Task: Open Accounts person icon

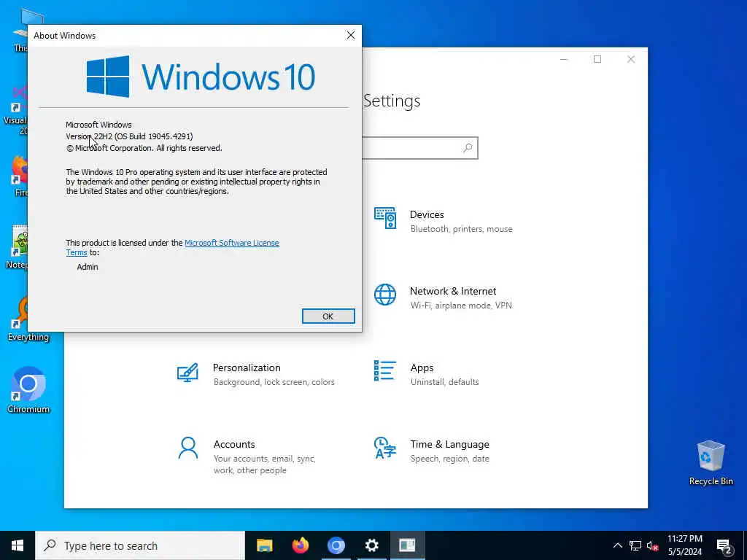Action: [187, 448]
